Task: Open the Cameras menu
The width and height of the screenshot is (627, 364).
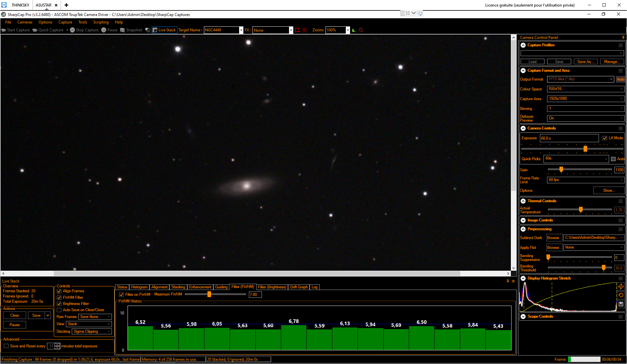Action: (25, 22)
